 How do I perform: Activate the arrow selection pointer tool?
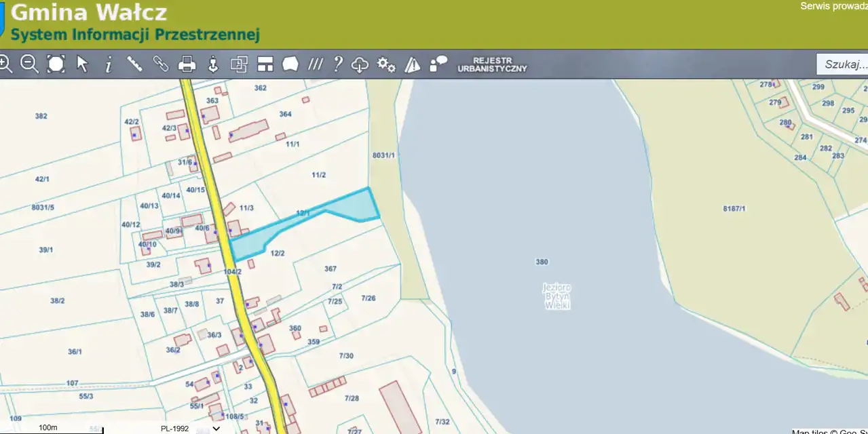tap(82, 64)
